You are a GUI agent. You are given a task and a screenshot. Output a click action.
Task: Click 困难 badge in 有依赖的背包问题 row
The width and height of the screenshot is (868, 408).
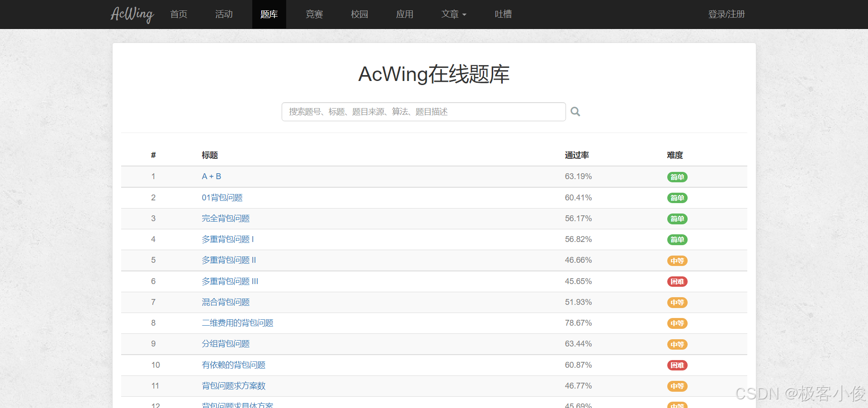(677, 365)
